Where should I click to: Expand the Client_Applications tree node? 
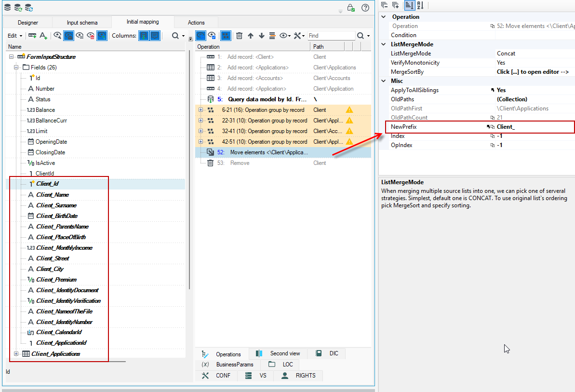click(x=16, y=353)
